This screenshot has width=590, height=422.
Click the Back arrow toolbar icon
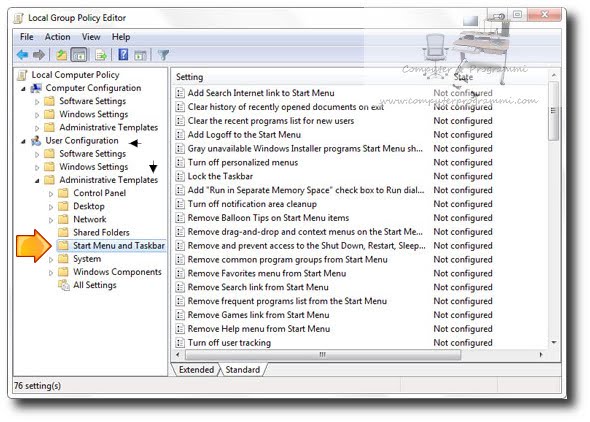pos(23,55)
